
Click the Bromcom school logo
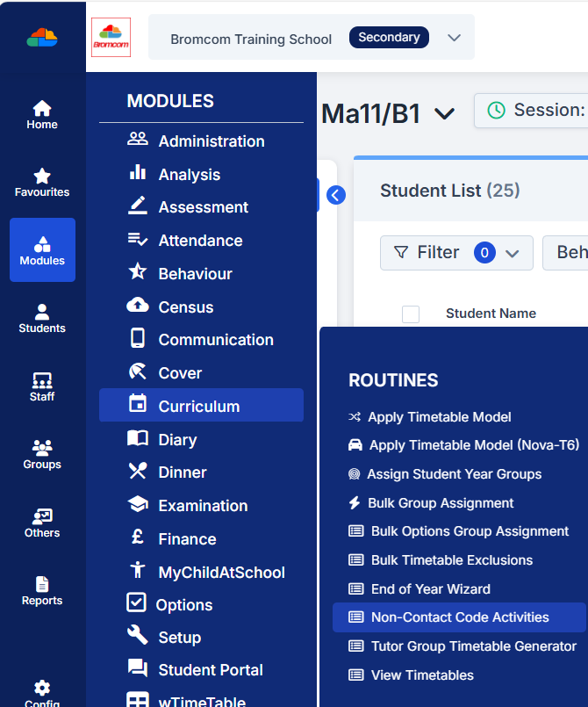pos(111,38)
